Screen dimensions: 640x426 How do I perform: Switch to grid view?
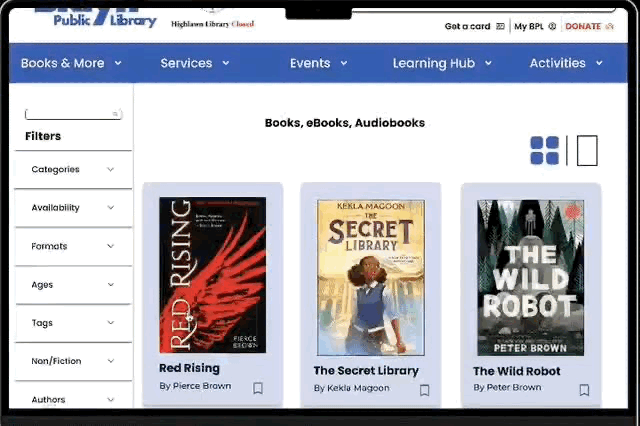tap(544, 151)
